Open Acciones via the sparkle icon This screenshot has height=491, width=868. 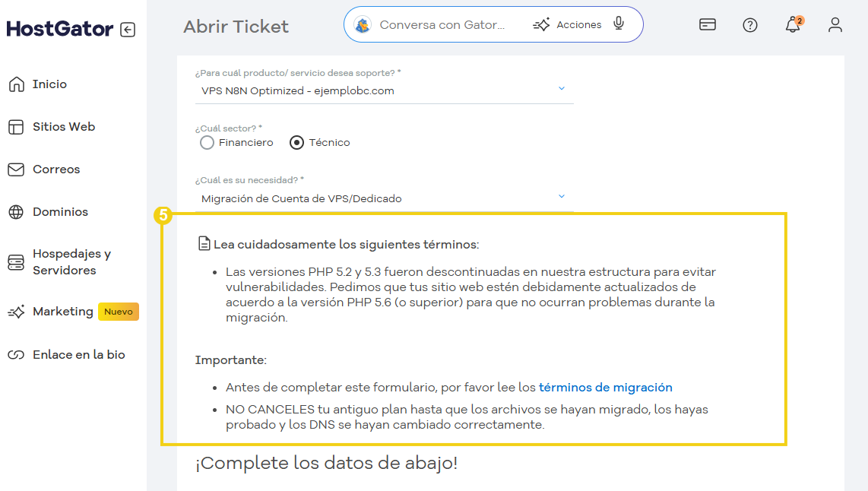[569, 24]
